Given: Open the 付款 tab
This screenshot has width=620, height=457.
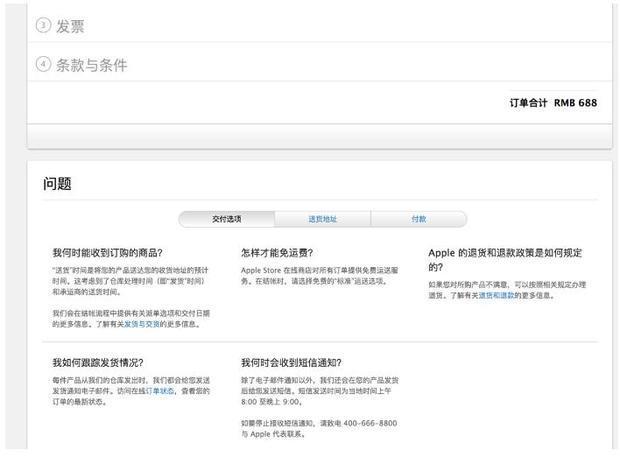Looking at the screenshot, I should pyautogui.click(x=418, y=219).
